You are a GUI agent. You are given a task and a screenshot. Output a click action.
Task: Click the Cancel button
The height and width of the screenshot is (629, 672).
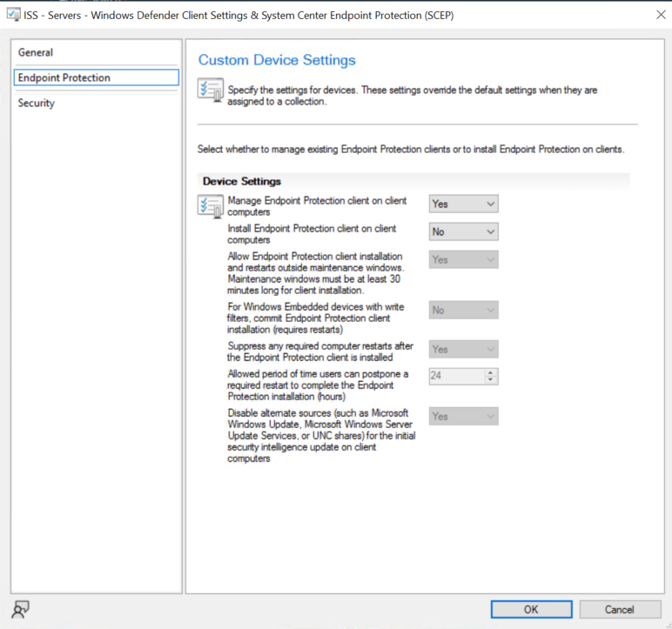pyautogui.click(x=620, y=609)
